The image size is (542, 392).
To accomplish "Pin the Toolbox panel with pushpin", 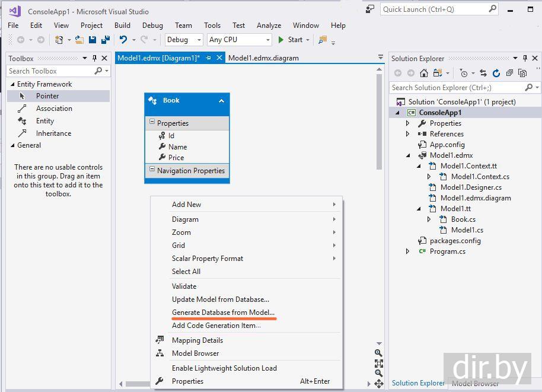I will click(x=94, y=58).
